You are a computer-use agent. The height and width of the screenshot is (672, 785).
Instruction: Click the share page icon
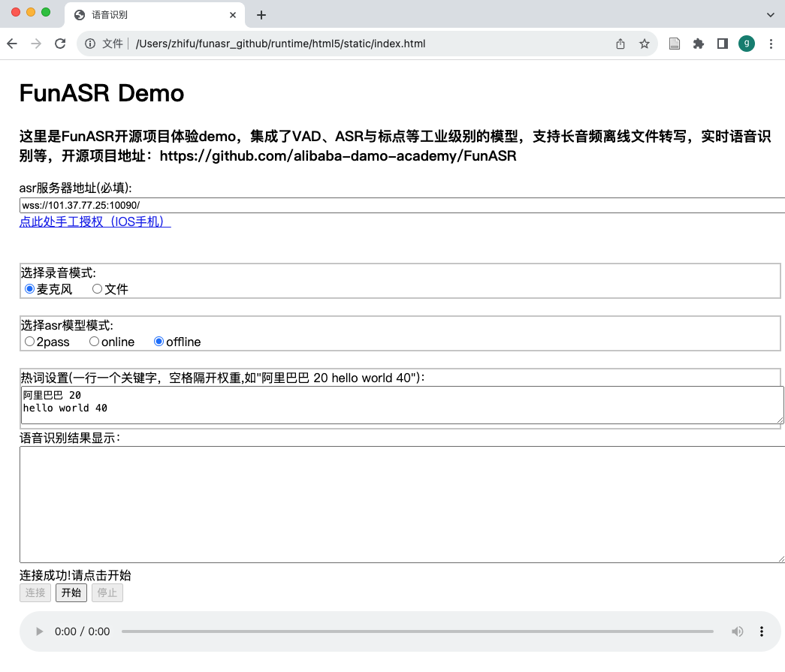620,44
